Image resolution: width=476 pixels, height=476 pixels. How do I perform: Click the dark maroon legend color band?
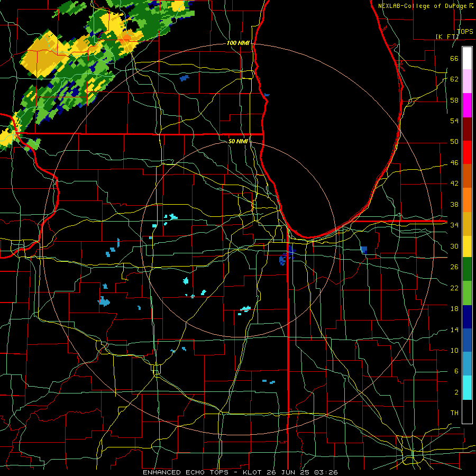tap(467, 129)
